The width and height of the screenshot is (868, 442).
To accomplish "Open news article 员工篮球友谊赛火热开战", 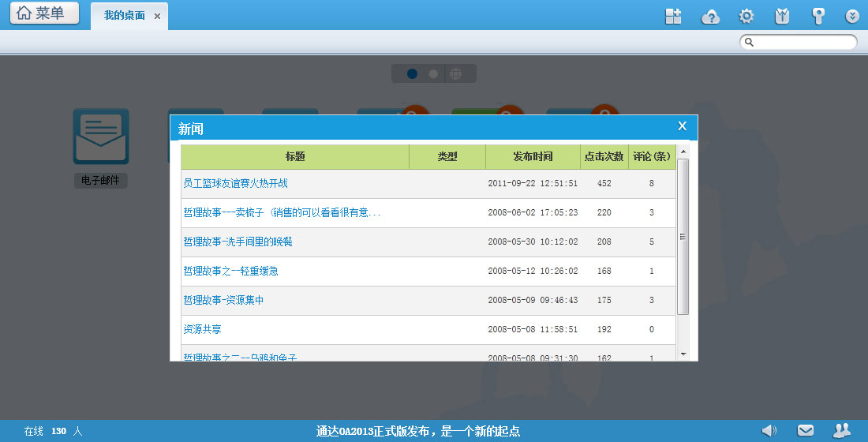I will [235, 183].
